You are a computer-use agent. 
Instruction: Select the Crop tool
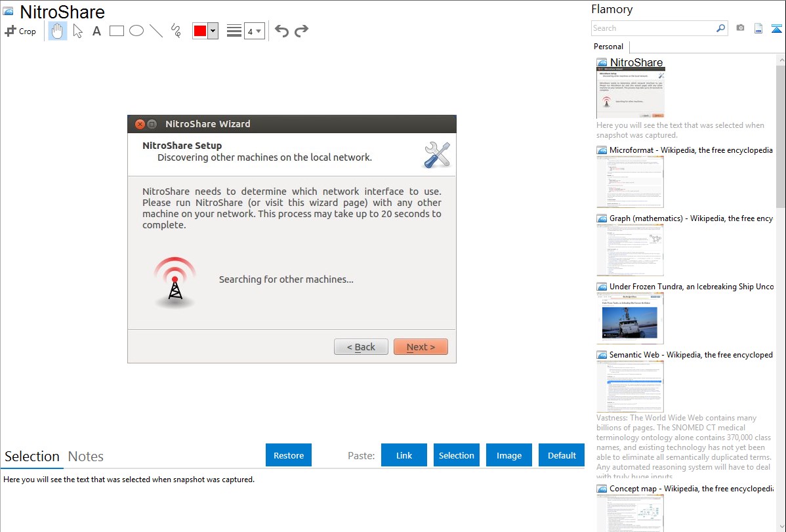coord(20,31)
